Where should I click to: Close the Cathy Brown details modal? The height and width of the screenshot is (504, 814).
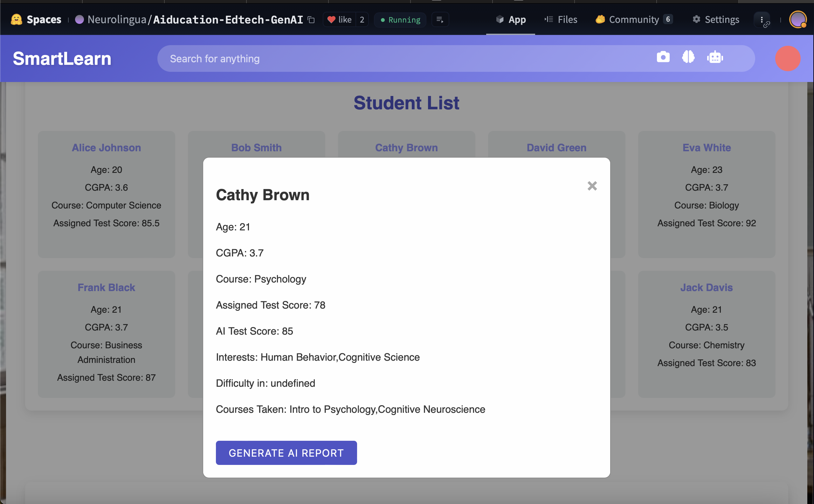pos(592,186)
